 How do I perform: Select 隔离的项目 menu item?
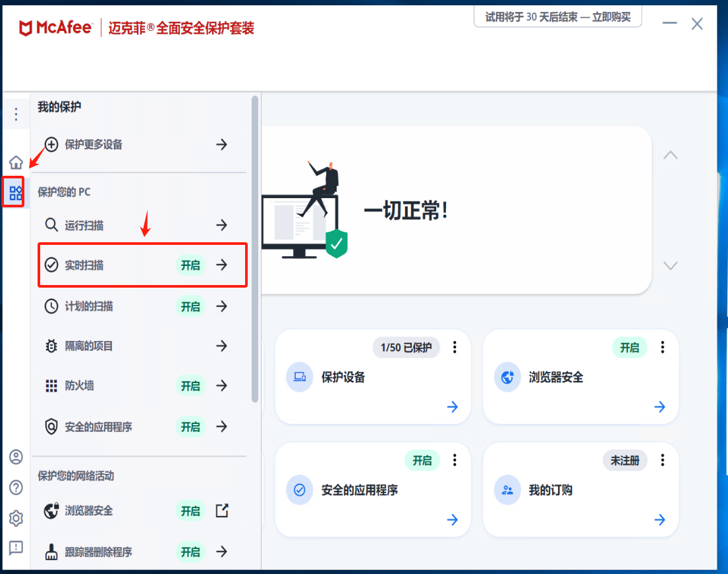pyautogui.click(x=141, y=346)
